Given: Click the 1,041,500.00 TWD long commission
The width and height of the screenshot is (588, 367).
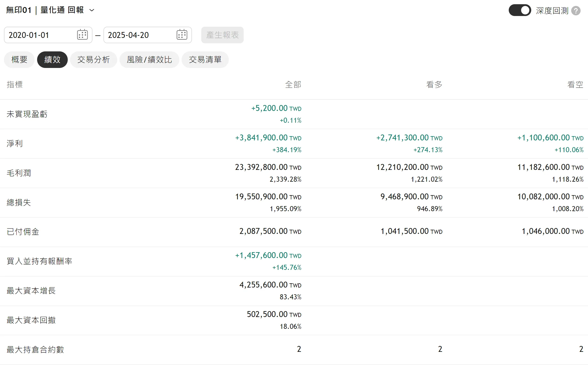Looking at the screenshot, I should click(x=411, y=231).
